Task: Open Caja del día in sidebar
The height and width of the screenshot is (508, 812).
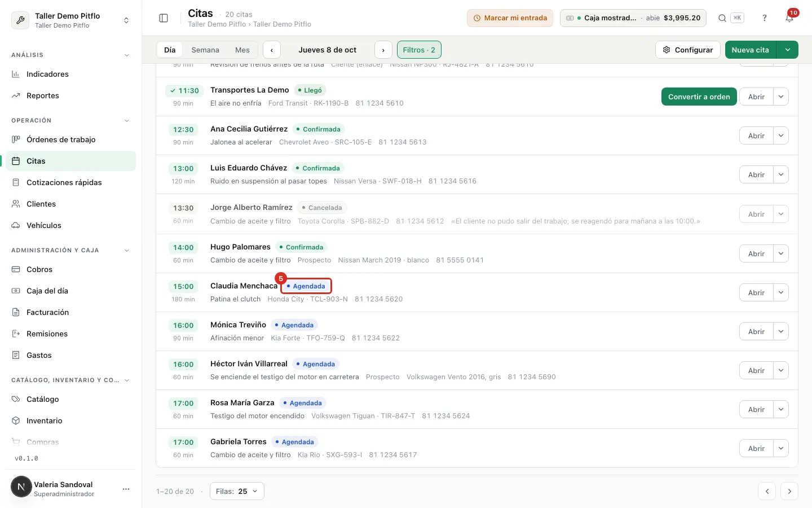Action: pyautogui.click(x=71, y=291)
